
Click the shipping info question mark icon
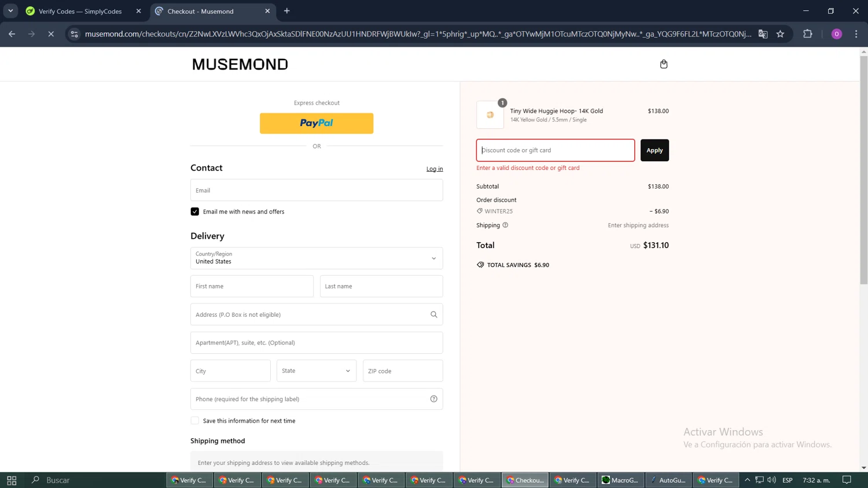pyautogui.click(x=505, y=225)
